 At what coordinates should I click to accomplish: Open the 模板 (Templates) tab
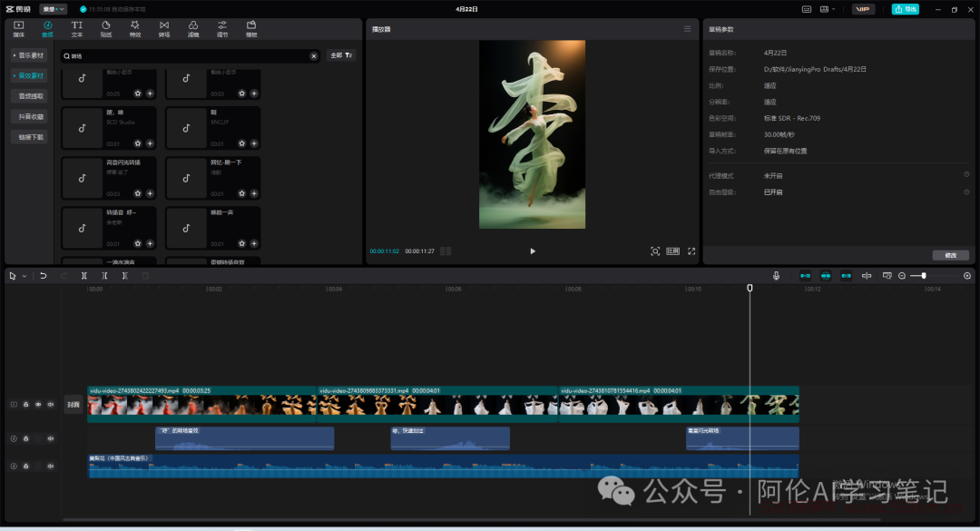[x=251, y=29]
